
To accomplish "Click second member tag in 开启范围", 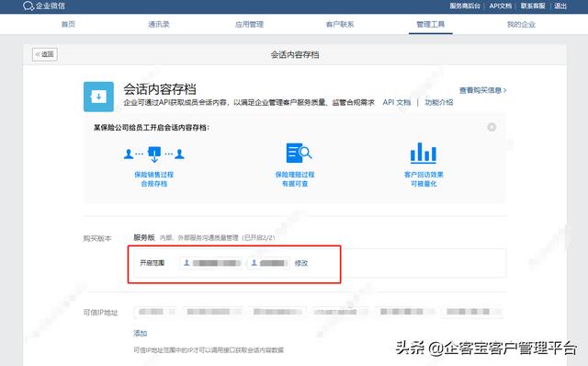I will [268, 263].
